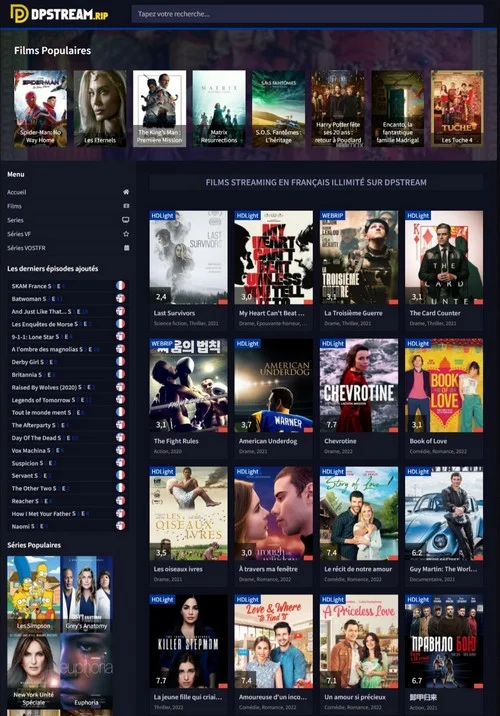Viewport: 500px width, 716px height.
Task: Click the star icon next to Séries VF
Action: [126, 234]
